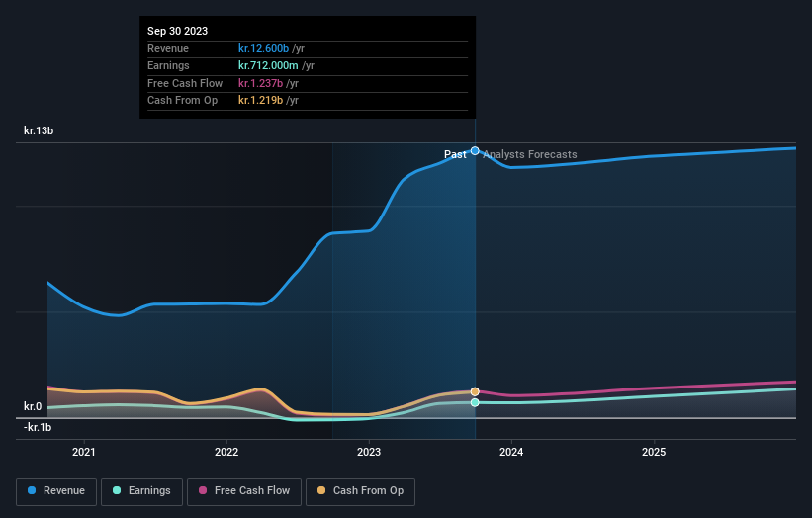Toggle the Earnings legend button
The image size is (812, 518).
(x=141, y=491)
